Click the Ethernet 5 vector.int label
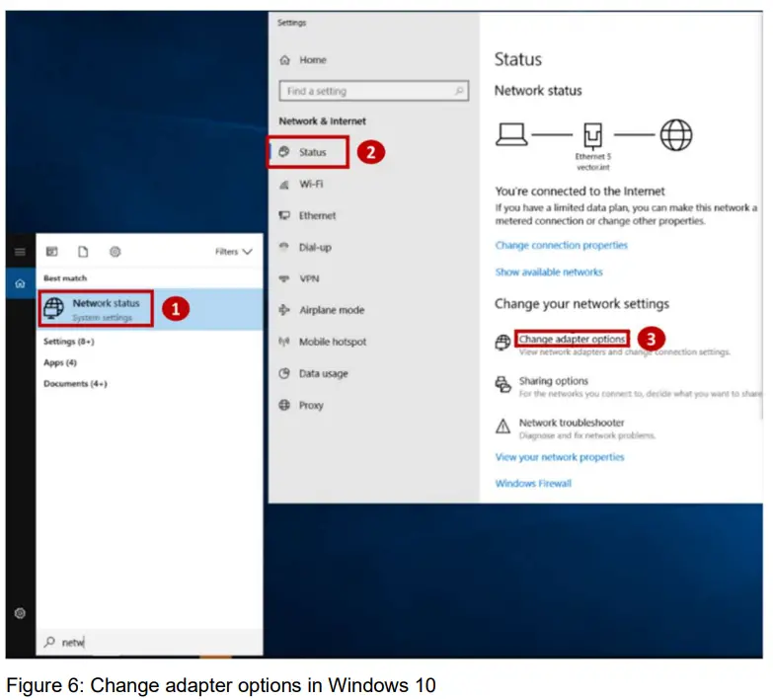 (x=593, y=162)
